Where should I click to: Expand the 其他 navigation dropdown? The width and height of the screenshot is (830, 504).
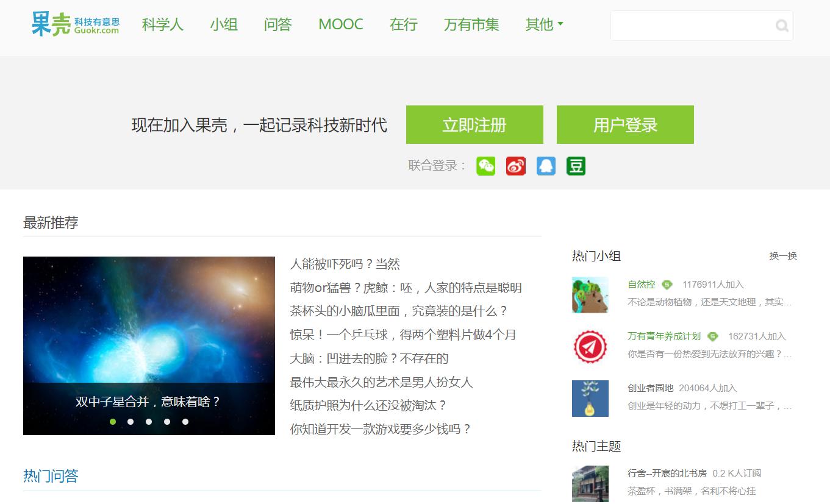point(544,24)
